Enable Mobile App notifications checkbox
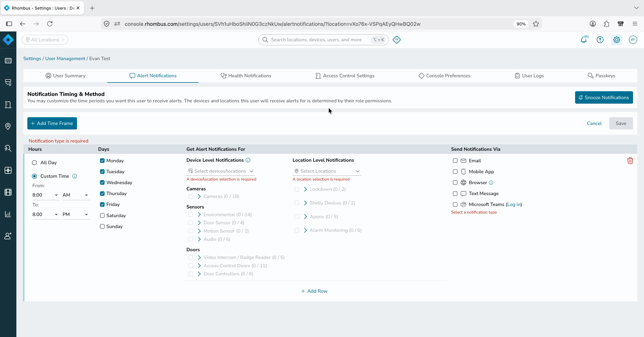644x337 pixels. click(455, 172)
